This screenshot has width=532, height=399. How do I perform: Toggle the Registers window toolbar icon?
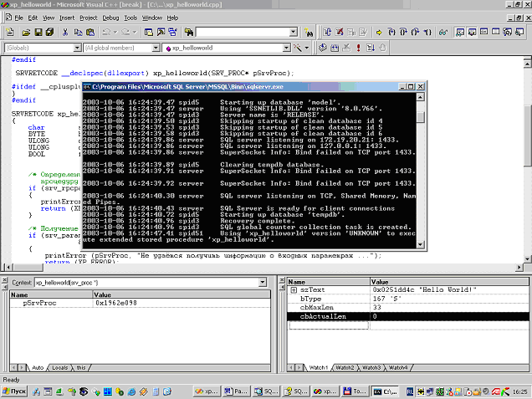coord(483,33)
